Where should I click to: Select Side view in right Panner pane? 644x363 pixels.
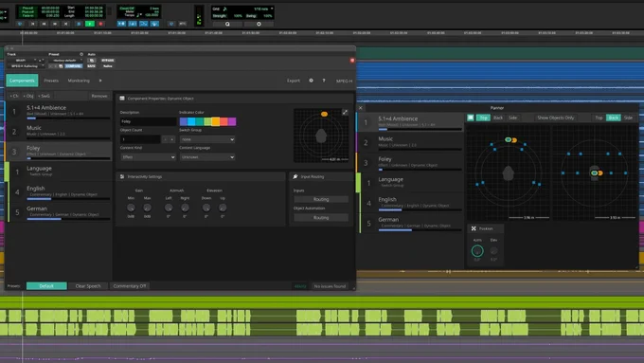coord(628,118)
